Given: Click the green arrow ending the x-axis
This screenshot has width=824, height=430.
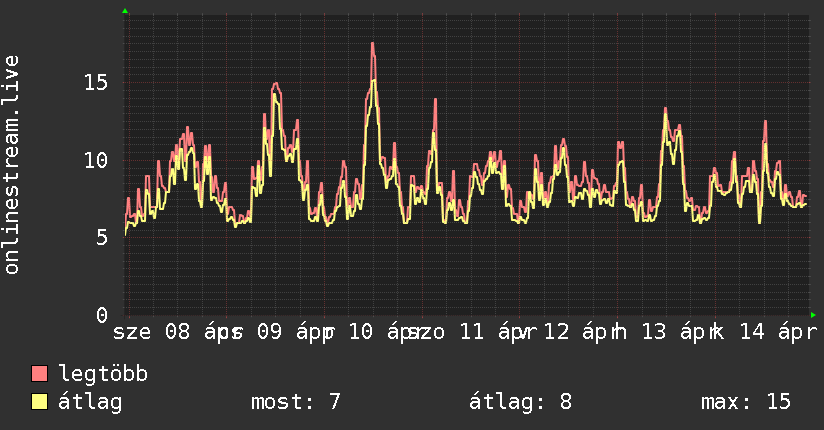Looking at the screenshot, I should [x=813, y=315].
